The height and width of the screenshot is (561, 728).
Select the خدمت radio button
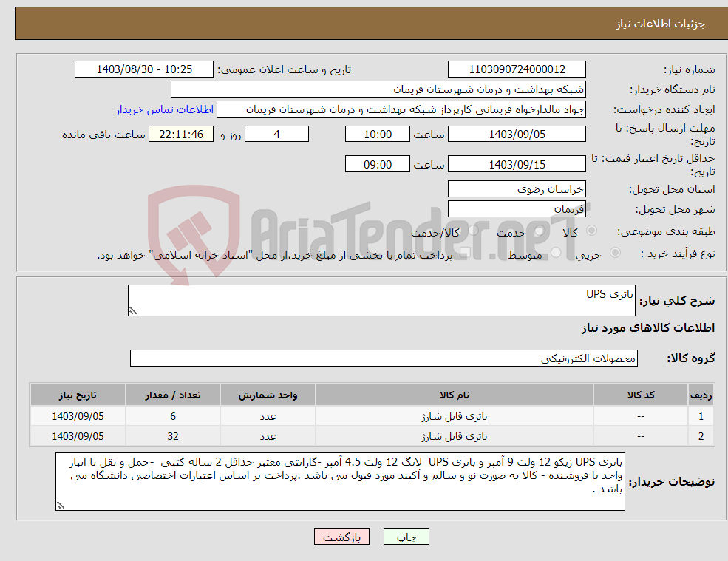point(539,231)
